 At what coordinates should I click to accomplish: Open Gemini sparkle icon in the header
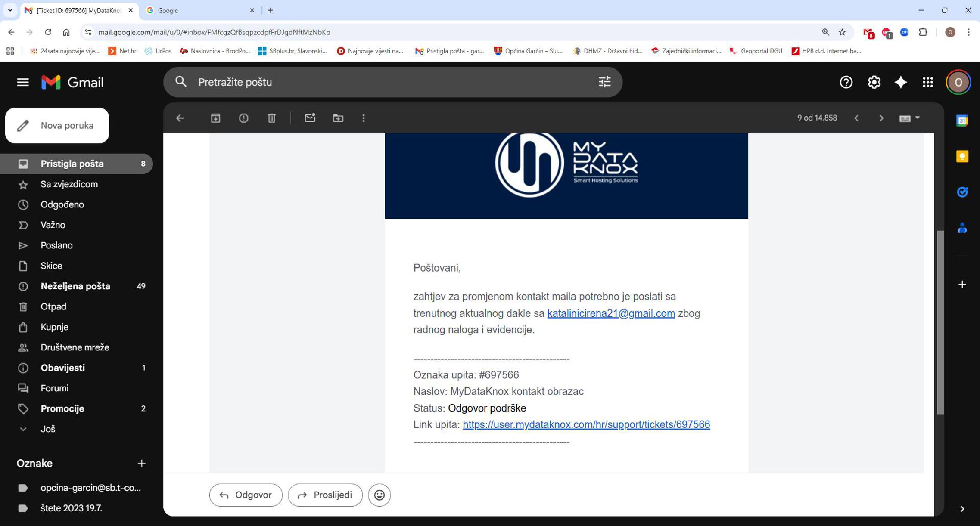[x=900, y=82]
